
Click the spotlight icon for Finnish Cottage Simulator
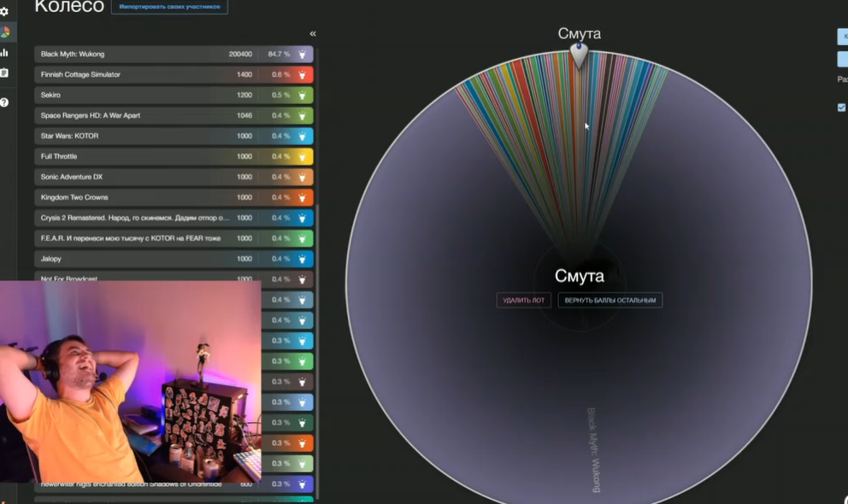tap(303, 74)
